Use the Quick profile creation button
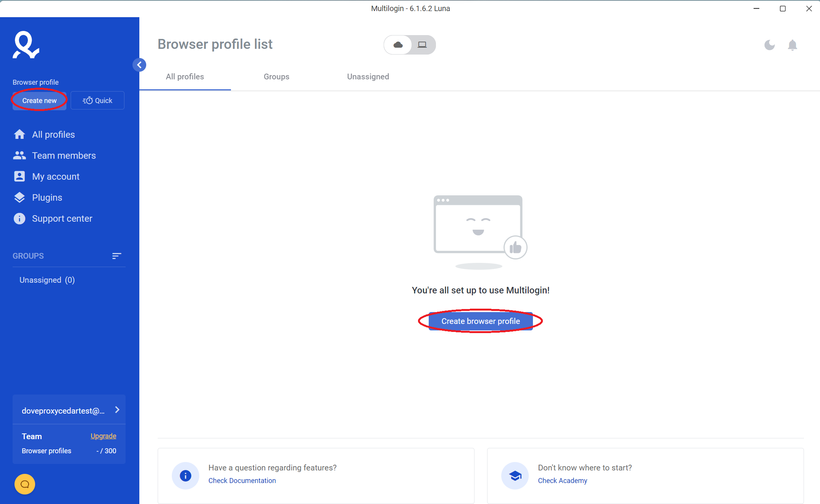 tap(97, 100)
